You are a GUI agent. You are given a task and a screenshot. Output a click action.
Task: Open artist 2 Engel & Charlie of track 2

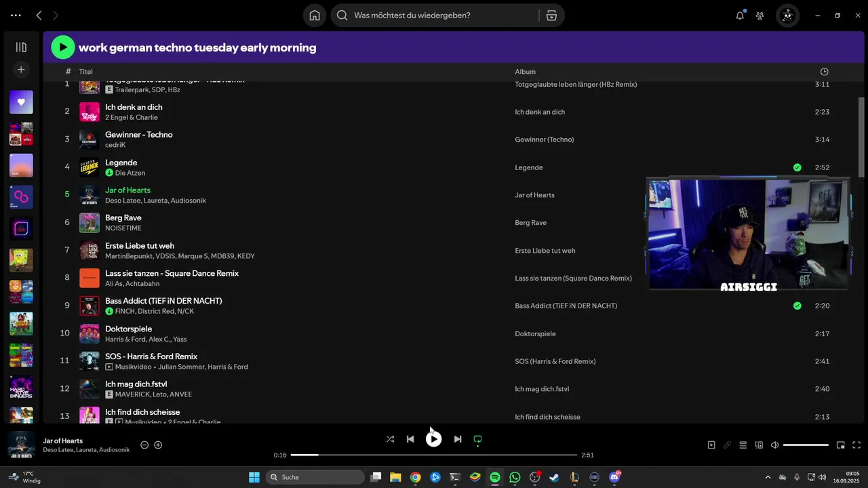point(132,117)
